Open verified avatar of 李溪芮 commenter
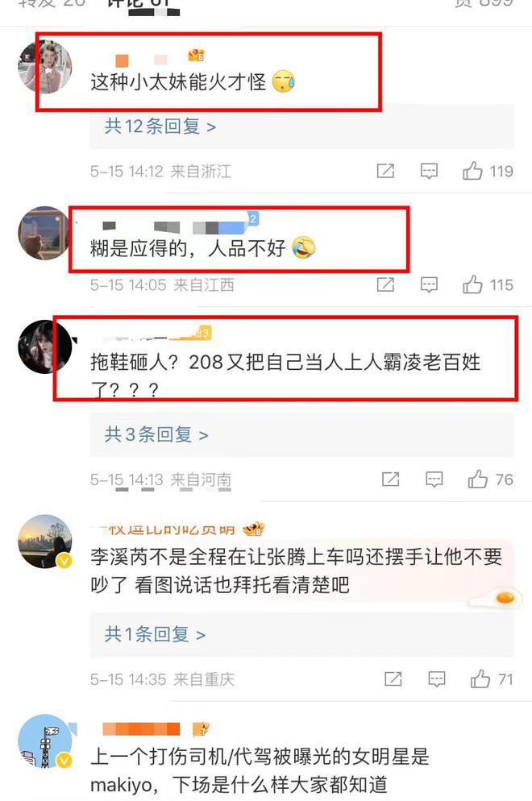 (45, 542)
